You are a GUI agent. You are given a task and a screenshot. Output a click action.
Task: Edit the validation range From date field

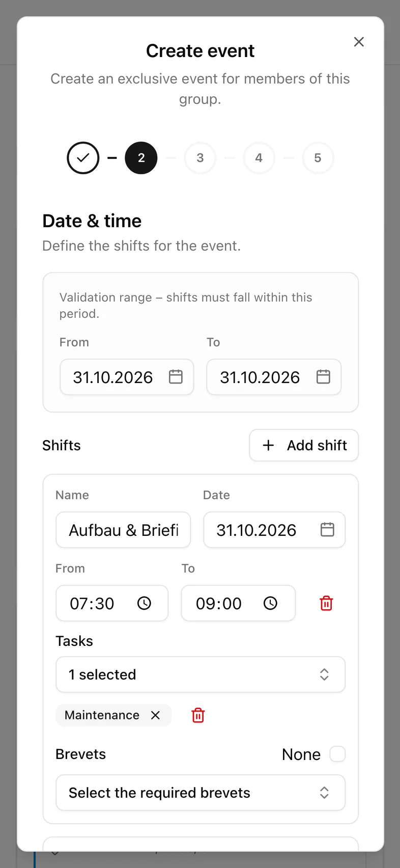pyautogui.click(x=127, y=377)
